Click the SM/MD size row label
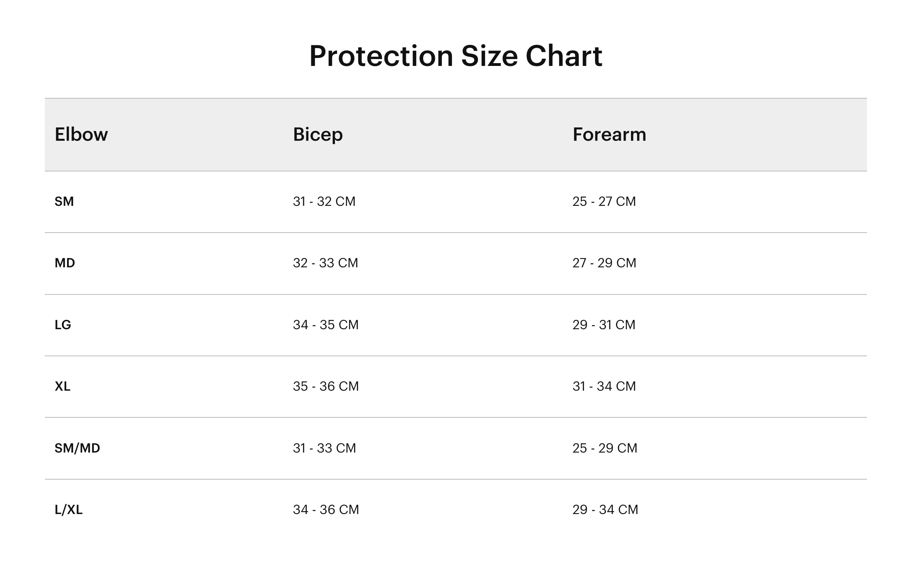The image size is (924, 584). (x=77, y=448)
